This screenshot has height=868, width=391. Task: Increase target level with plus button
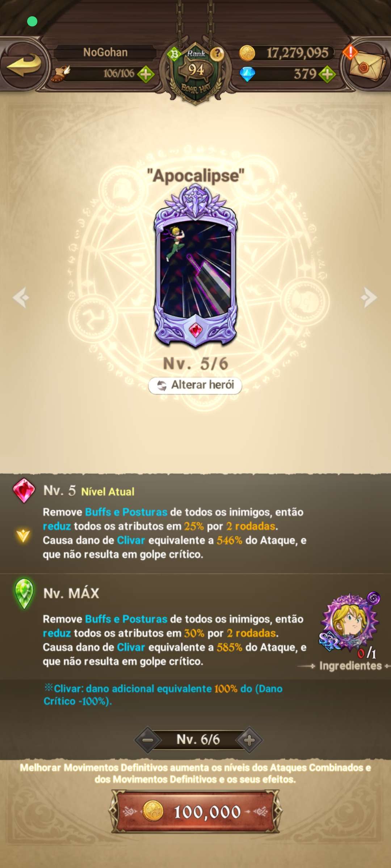click(x=249, y=740)
